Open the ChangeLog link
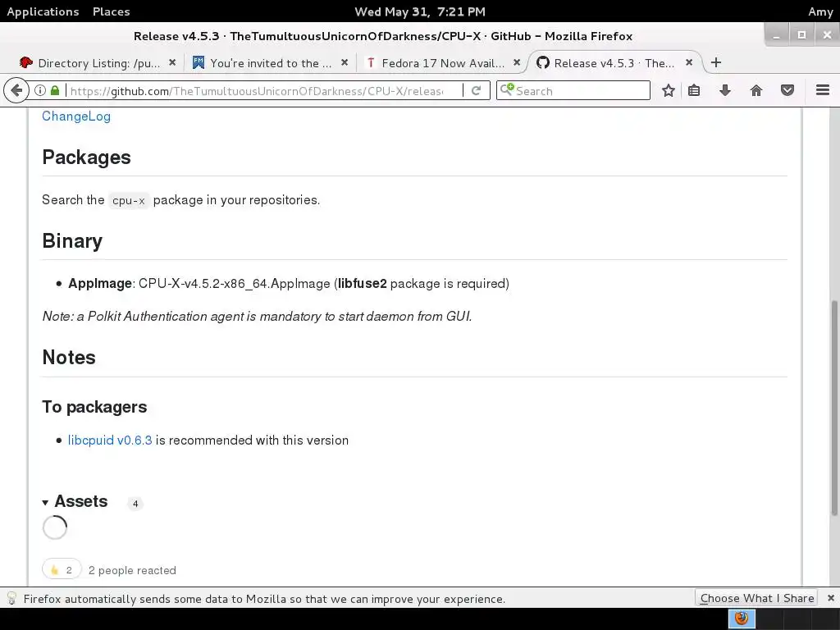The image size is (840, 630). (x=76, y=116)
